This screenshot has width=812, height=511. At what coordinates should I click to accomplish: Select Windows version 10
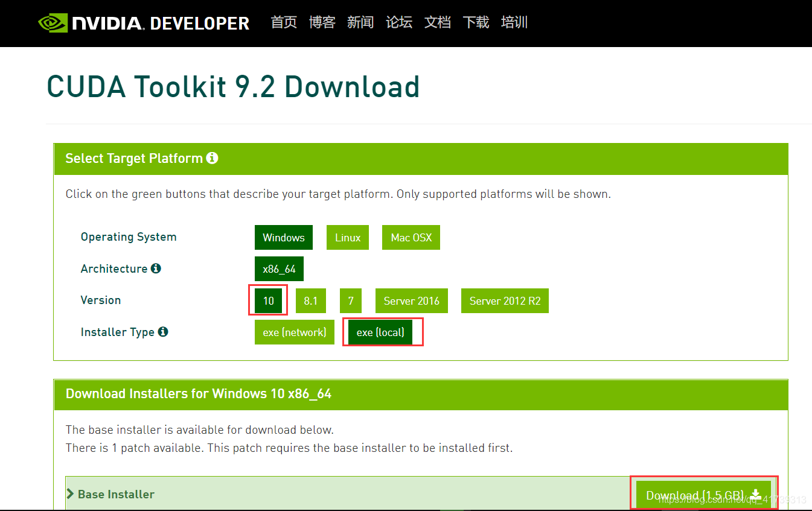click(269, 301)
